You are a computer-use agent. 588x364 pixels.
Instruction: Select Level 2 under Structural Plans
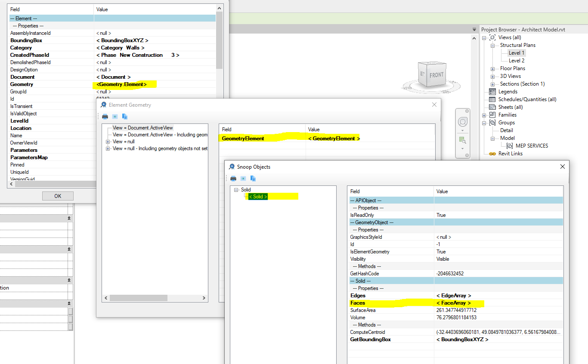point(517,60)
